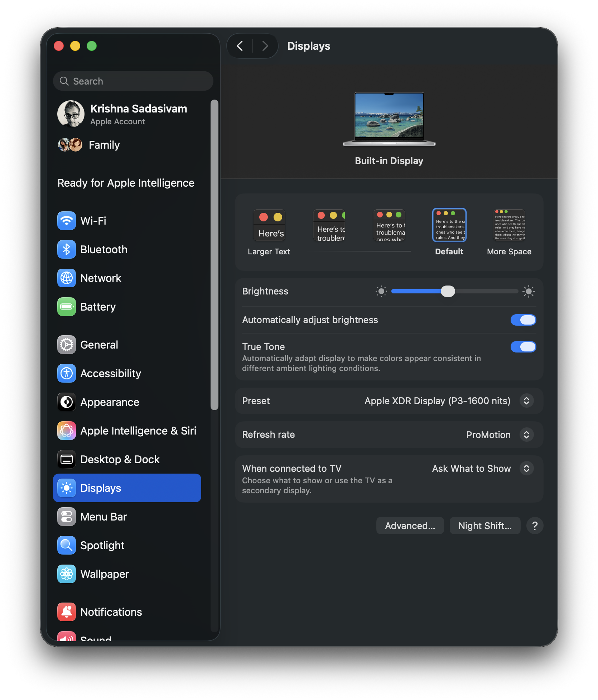Open Menu Bar settings

(x=127, y=517)
